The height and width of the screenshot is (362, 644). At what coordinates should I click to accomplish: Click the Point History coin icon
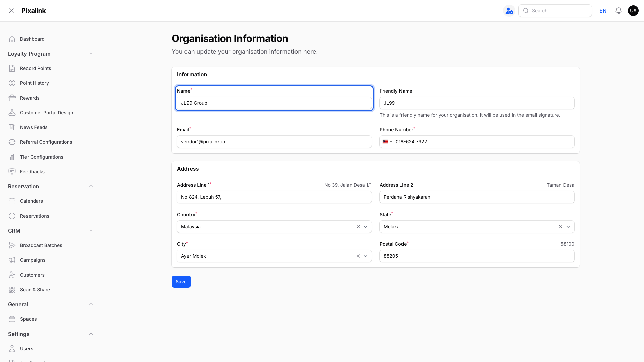point(12,83)
